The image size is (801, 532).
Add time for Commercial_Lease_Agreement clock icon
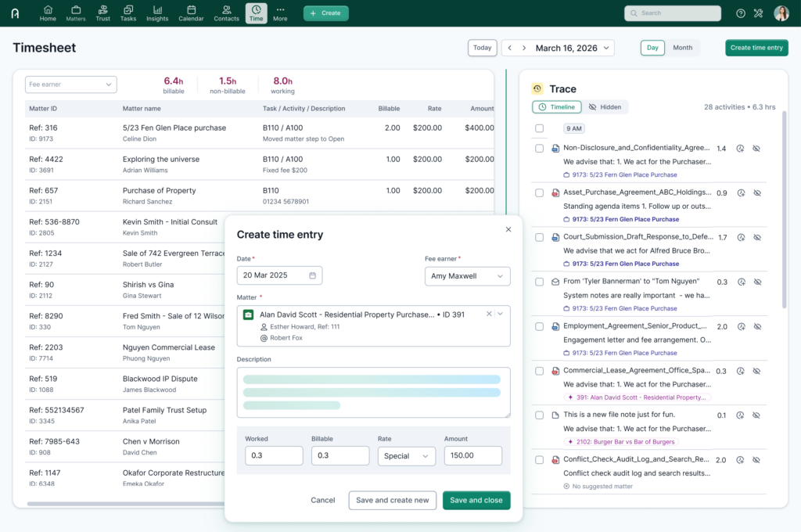point(740,371)
